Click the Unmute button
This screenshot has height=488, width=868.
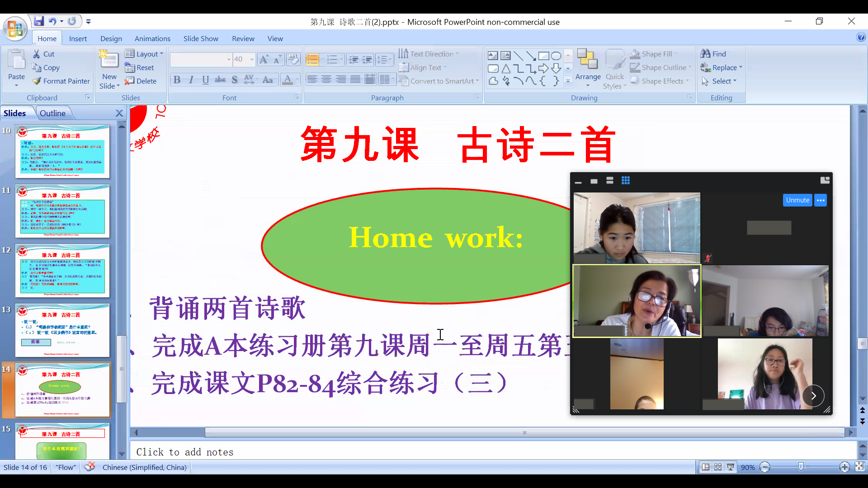[797, 200]
